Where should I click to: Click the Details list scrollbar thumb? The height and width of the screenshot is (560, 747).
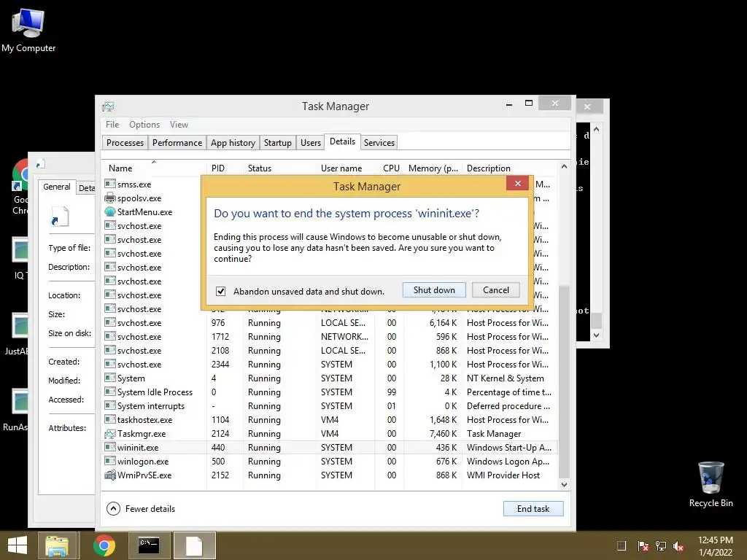click(x=564, y=381)
